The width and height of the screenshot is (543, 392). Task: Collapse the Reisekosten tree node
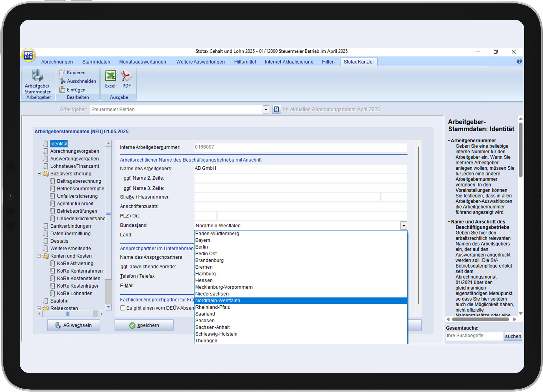point(39,308)
